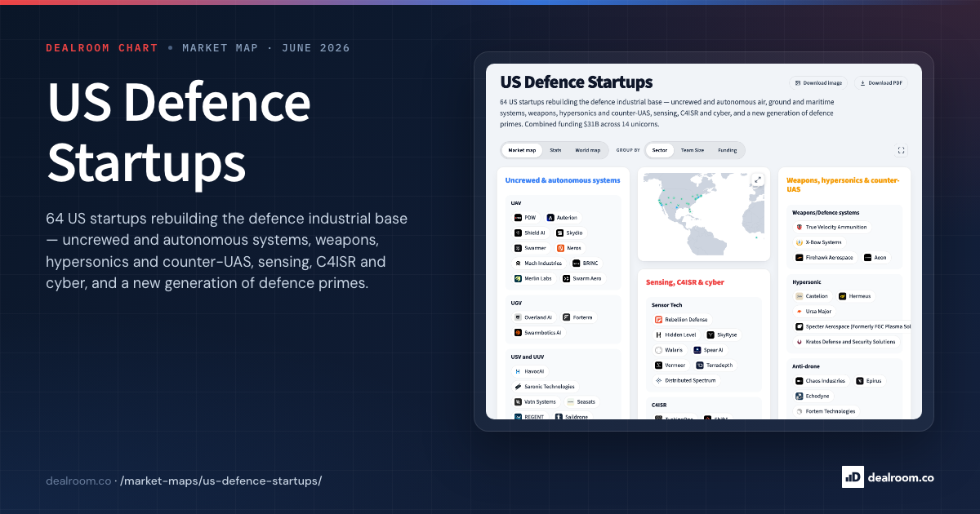Open the Swarmer company chip
Screen dimensions: 980x514
pyautogui.click(x=531, y=248)
